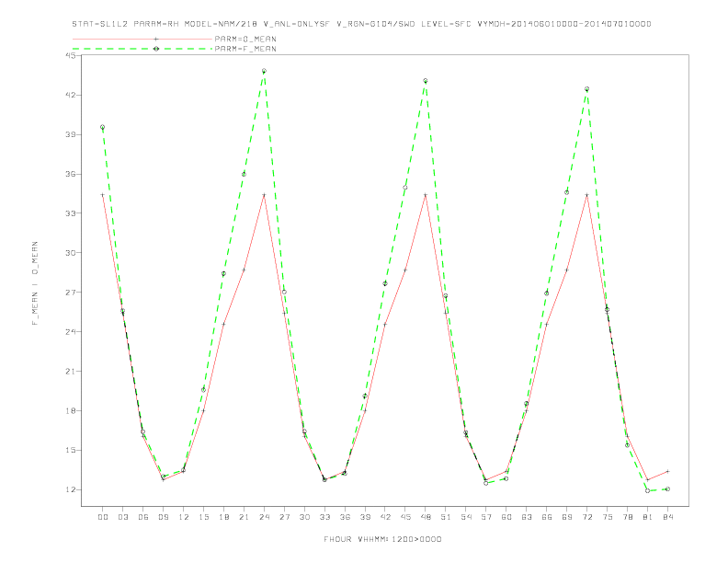Click the y-axis tick label 12
Screen dimensions: 728x563
point(71,489)
